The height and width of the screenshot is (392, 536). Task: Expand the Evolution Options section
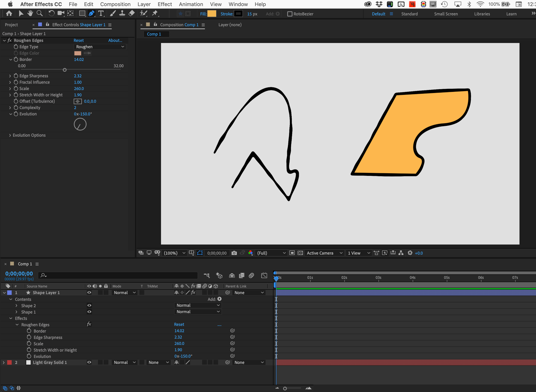tap(10, 135)
